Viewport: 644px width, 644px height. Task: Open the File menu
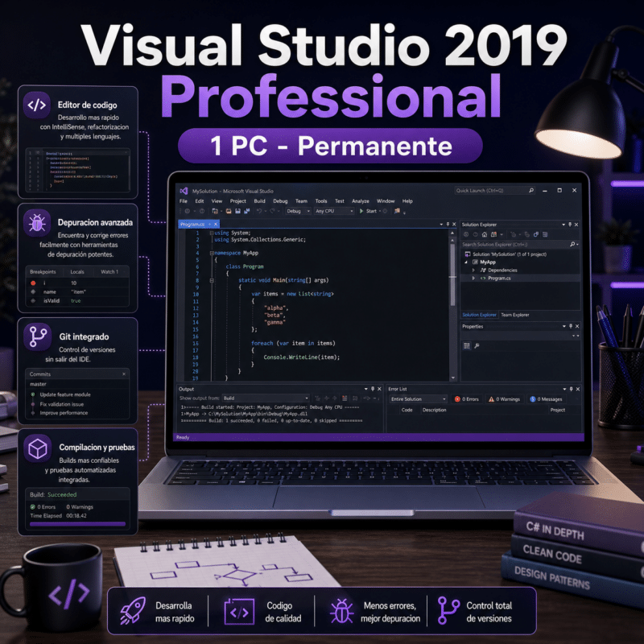click(x=184, y=201)
